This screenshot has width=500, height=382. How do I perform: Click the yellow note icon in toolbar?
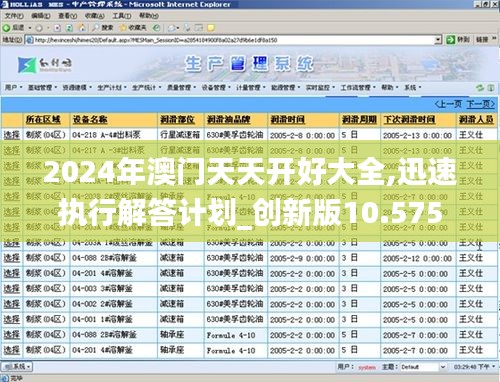[211, 28]
